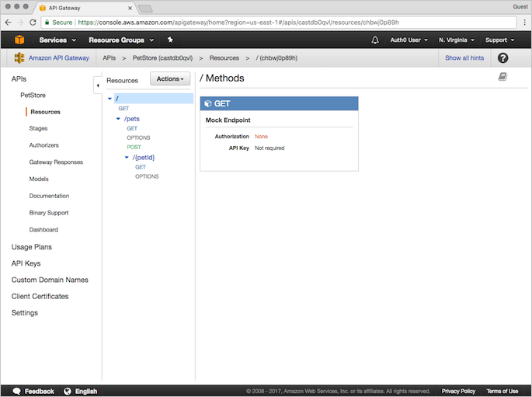This screenshot has height=397, width=532.
Task: Click the pin shortcuts icon in the AWS navbar
Action: coord(170,40)
